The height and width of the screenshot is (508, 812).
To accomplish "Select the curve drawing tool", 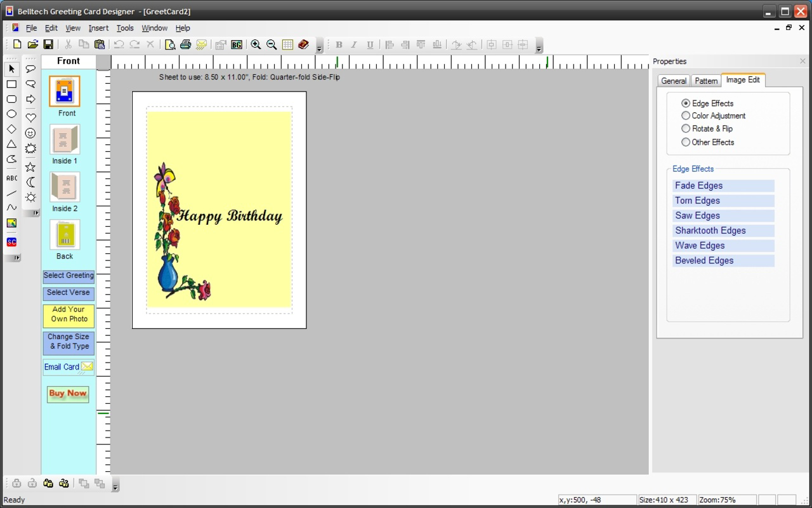I will tap(11, 208).
